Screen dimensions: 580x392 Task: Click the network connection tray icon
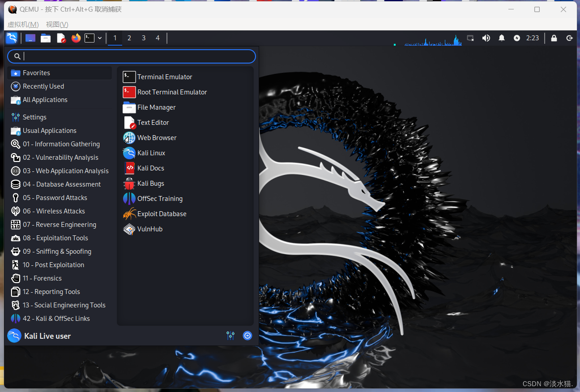click(470, 38)
